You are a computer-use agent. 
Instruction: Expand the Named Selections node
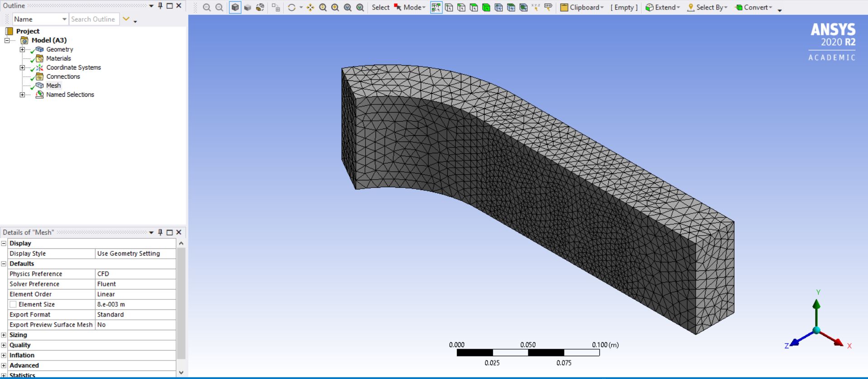pos(22,95)
